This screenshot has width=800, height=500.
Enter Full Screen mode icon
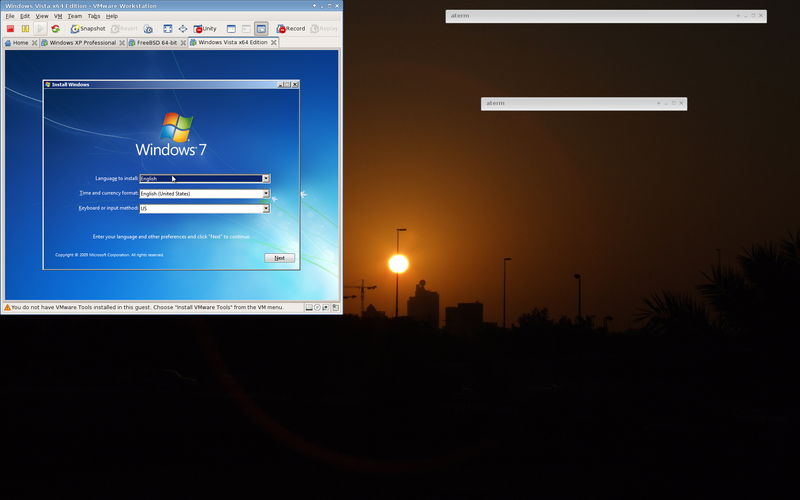(167, 29)
